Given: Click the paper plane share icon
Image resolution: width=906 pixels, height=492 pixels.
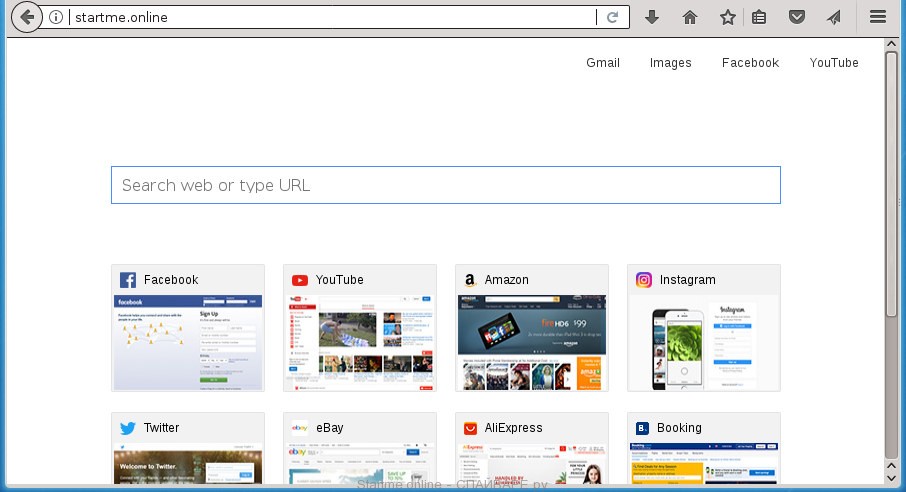Looking at the screenshot, I should click(x=834, y=17).
